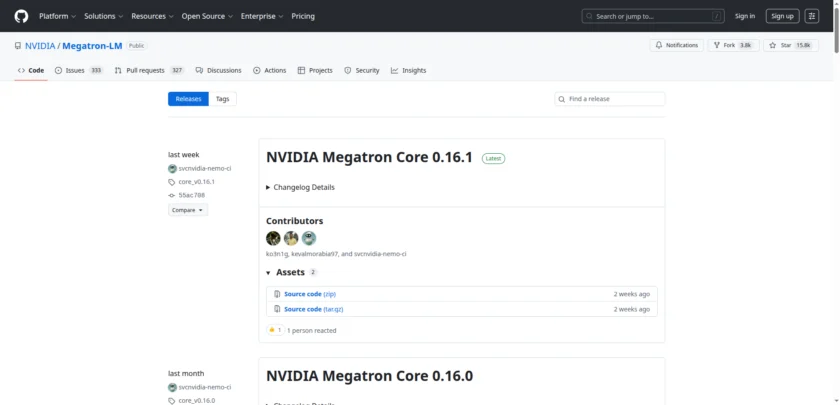Expand the Enterprise menu

(x=262, y=16)
